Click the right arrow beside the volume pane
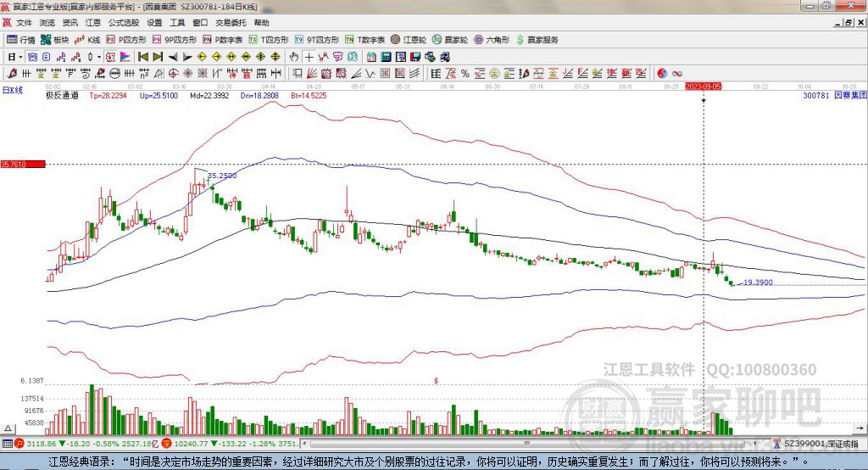Viewport: 868px width, 470px height. 860,428
